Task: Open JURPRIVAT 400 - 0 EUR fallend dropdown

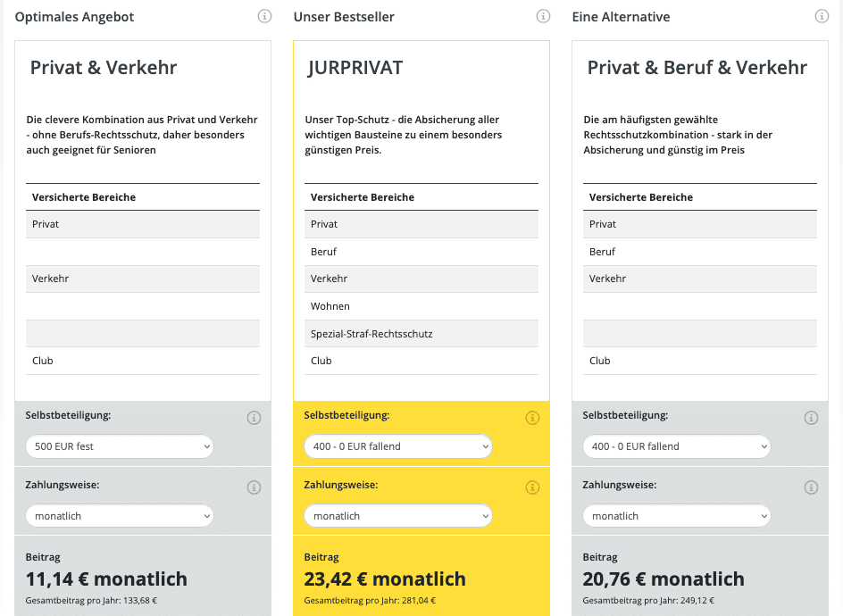Action: tap(398, 446)
